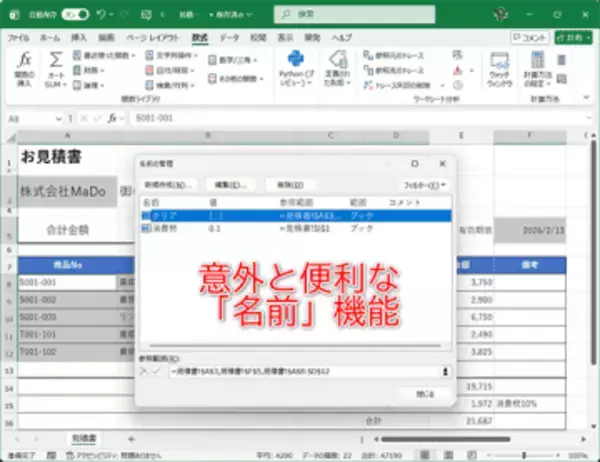
Task: Click the confirm checkmark beside 参照範囲 field
Action: [156, 371]
